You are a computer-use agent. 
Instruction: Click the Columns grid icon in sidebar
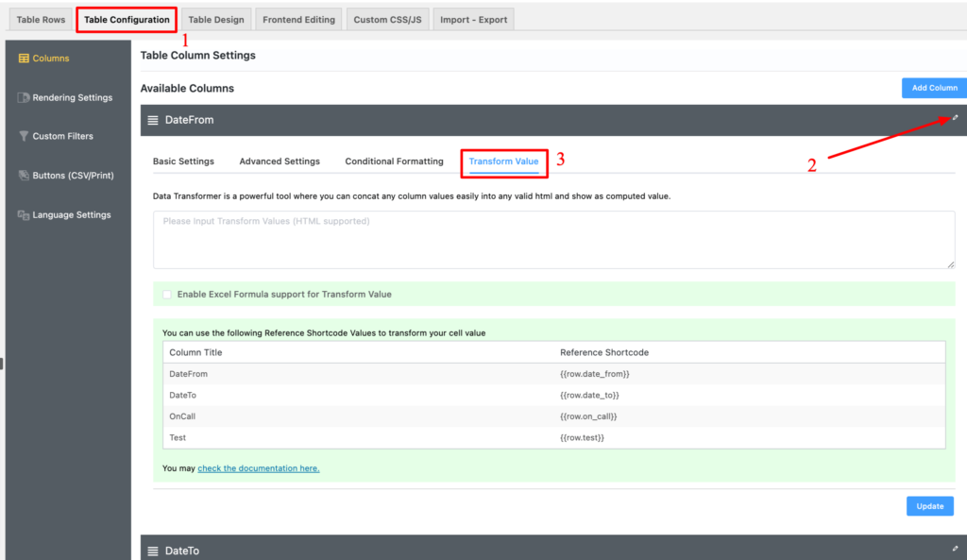25,59
